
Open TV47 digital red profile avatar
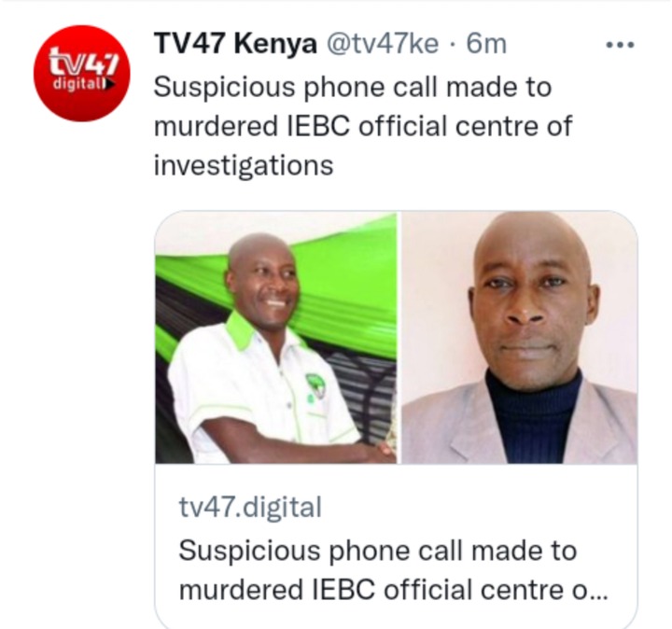click(x=81, y=74)
